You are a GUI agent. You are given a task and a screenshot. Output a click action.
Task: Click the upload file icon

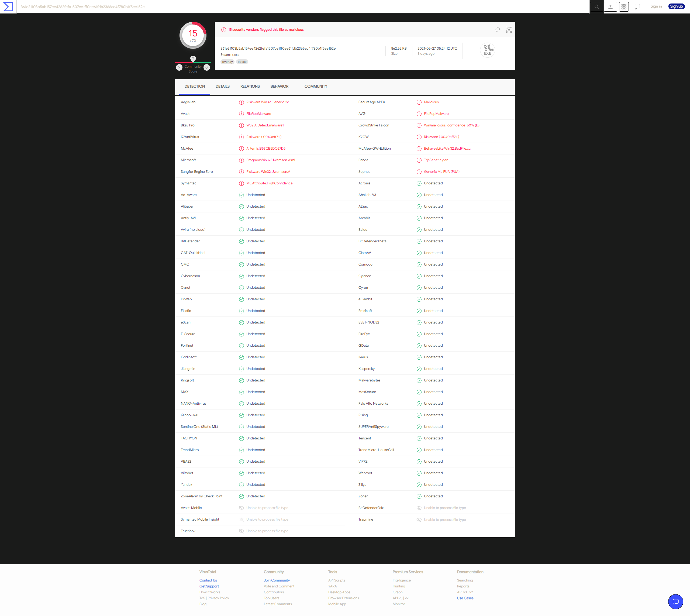click(x=610, y=7)
